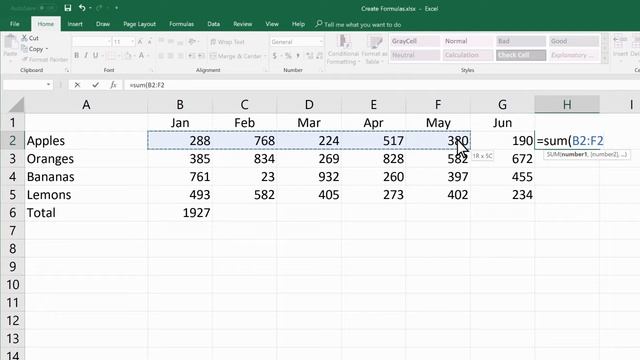Click the Tell me what you want to do box

pyautogui.click(x=362, y=24)
